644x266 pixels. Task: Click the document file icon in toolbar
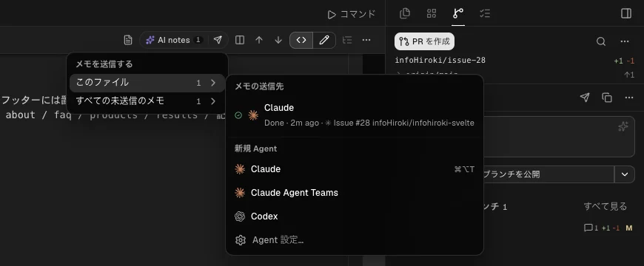point(128,40)
